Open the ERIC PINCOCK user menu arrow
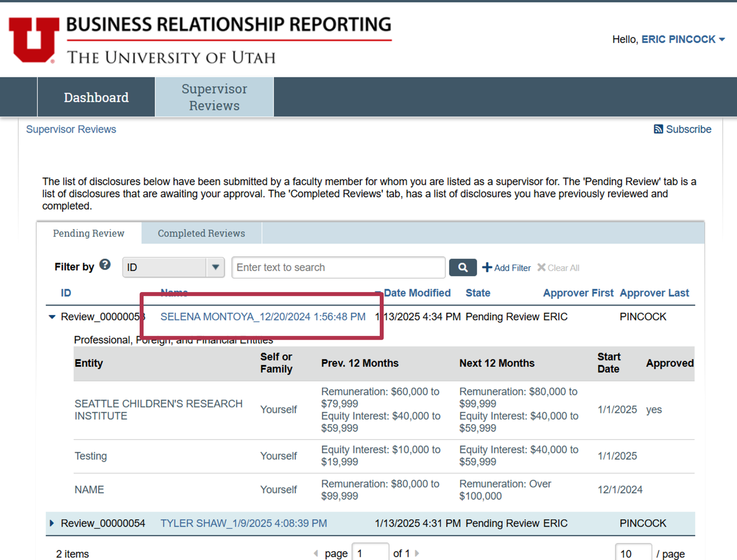This screenshot has width=737, height=560. tap(722, 40)
